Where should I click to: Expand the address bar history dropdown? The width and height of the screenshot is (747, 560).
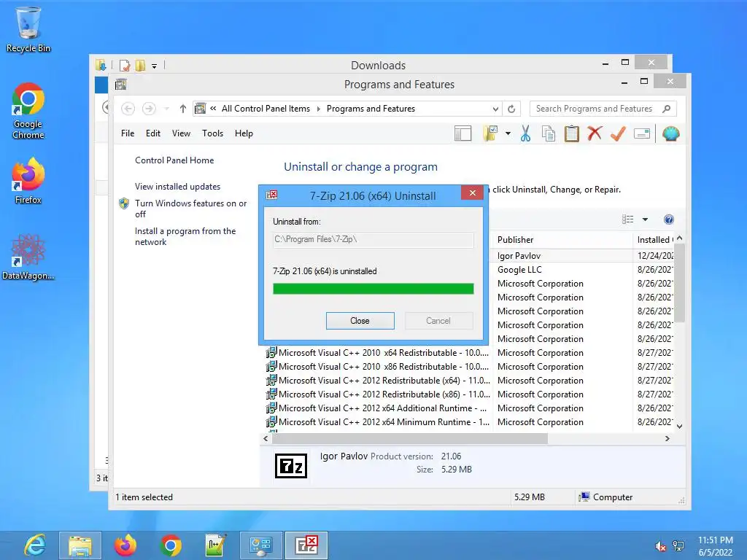coord(495,109)
